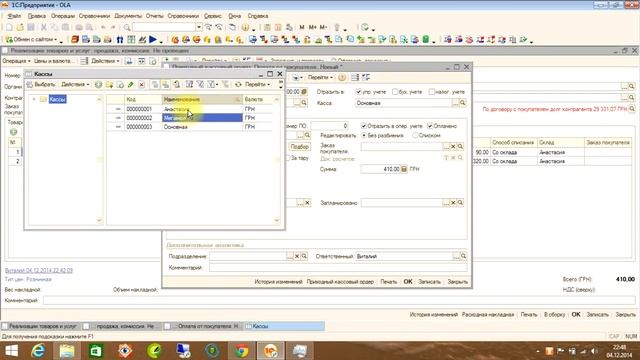Open Операция dropdown in sales document
The width and height of the screenshot is (640, 360).
[x=16, y=61]
